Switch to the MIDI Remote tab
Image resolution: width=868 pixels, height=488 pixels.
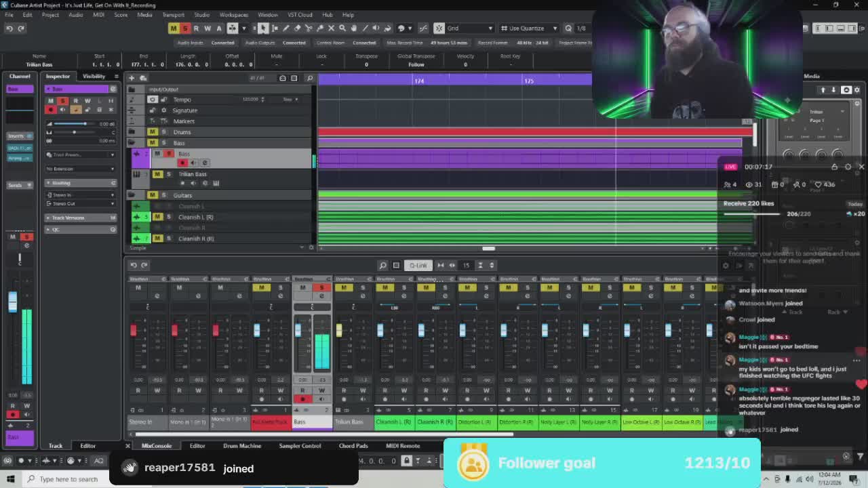(x=403, y=445)
